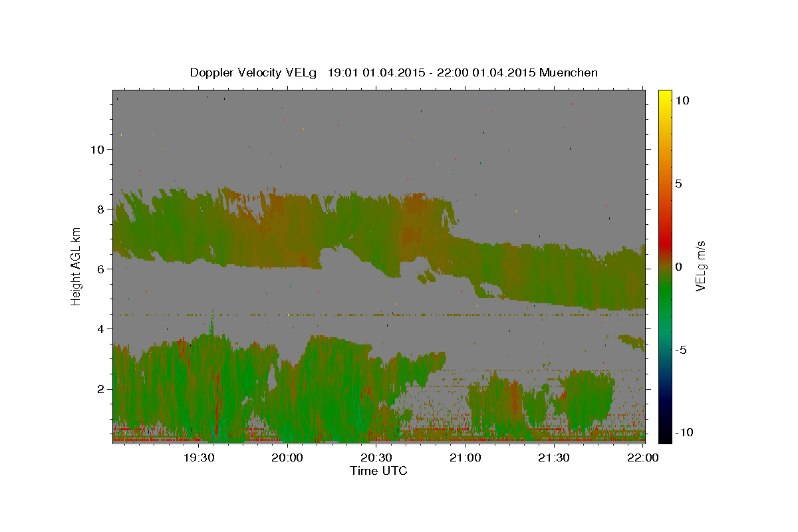Click the height tick label 2
This screenshot has width=798, height=532.
102,389
